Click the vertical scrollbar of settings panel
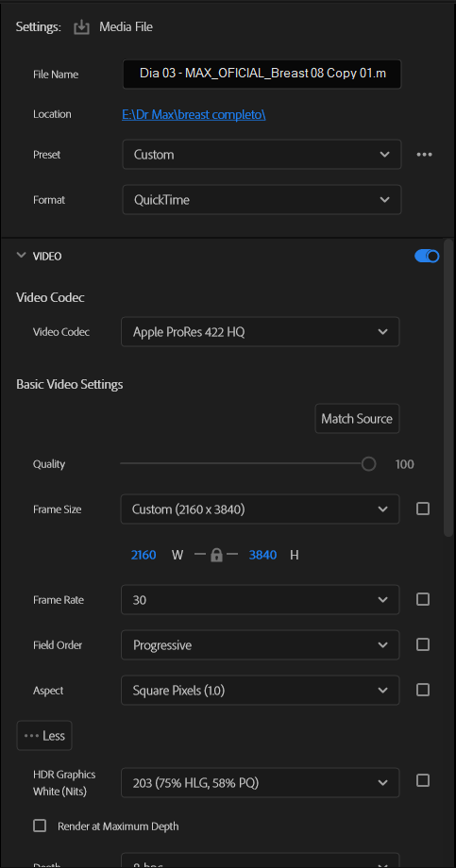 point(449,388)
